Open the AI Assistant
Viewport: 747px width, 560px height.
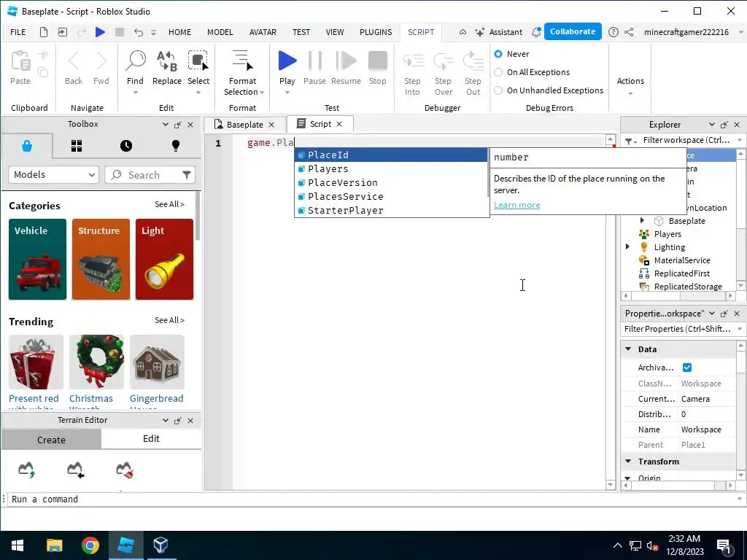pyautogui.click(x=499, y=32)
